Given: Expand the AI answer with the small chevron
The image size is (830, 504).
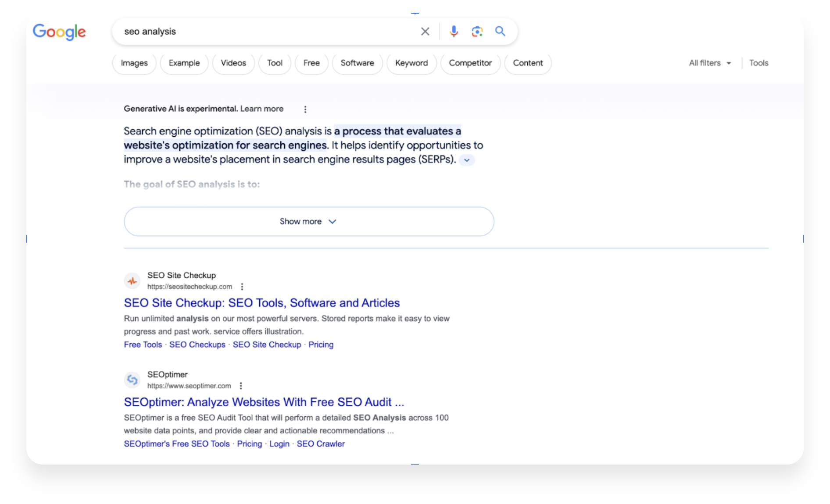Looking at the screenshot, I should click(467, 160).
